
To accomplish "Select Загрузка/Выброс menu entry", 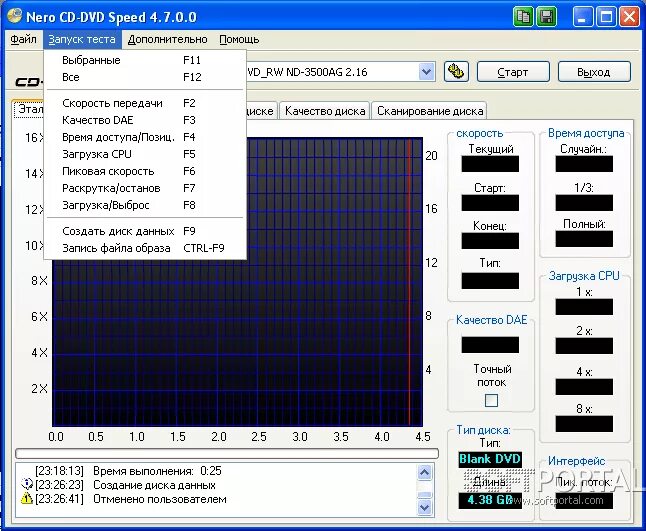I will point(145,205).
